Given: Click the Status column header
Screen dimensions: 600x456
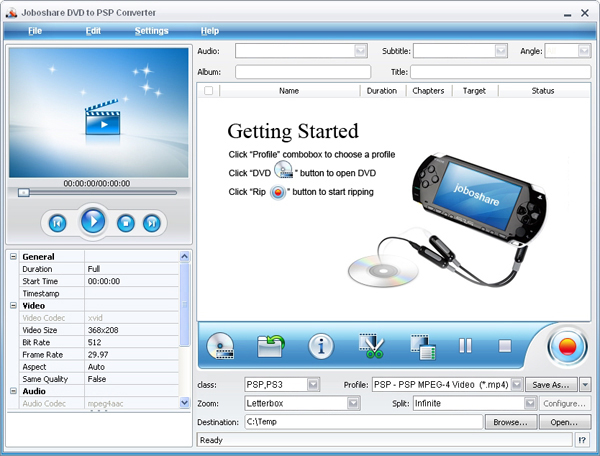Looking at the screenshot, I should tap(543, 91).
